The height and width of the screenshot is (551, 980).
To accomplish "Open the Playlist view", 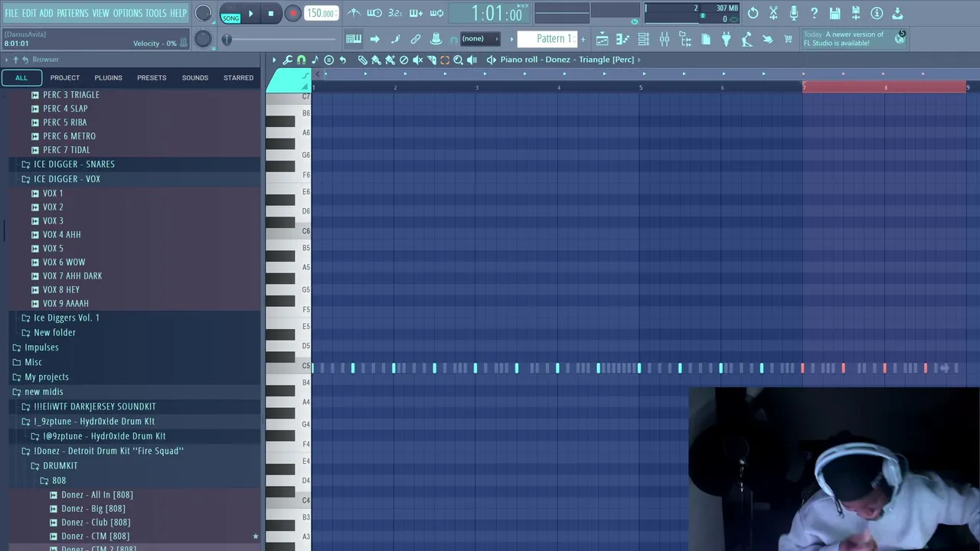I will point(603,39).
